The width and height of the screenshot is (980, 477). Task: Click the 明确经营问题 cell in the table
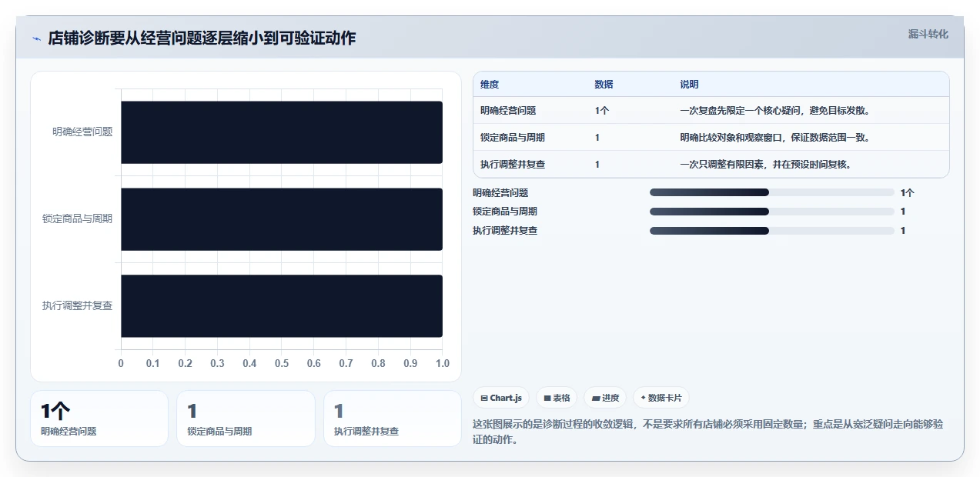pos(508,111)
